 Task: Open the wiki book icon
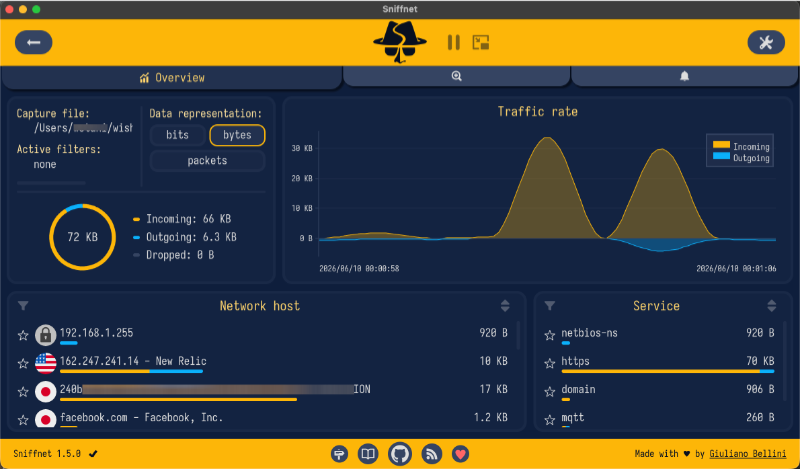click(x=368, y=454)
